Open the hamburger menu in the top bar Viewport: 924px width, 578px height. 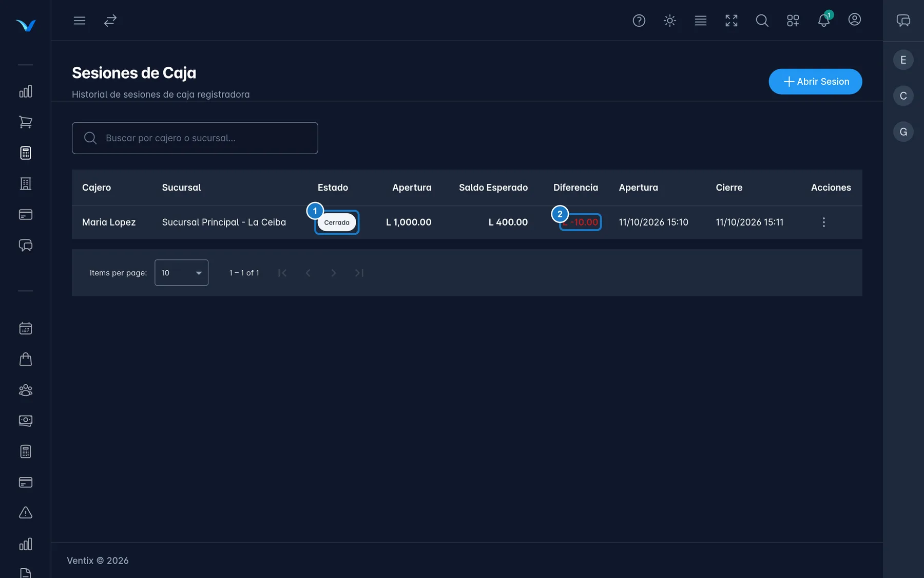[x=79, y=21]
